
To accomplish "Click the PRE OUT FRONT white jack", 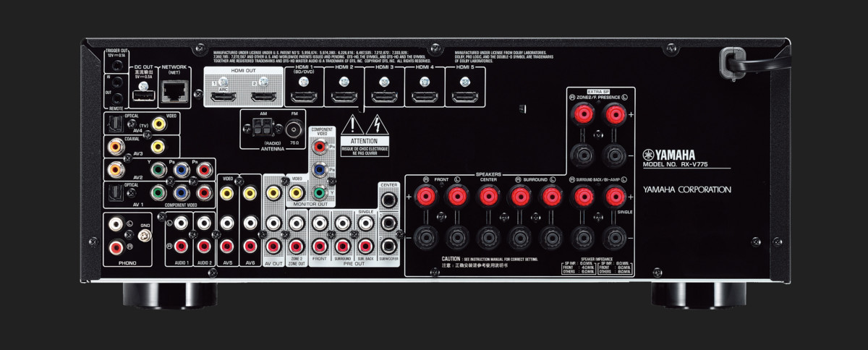I will click(319, 223).
